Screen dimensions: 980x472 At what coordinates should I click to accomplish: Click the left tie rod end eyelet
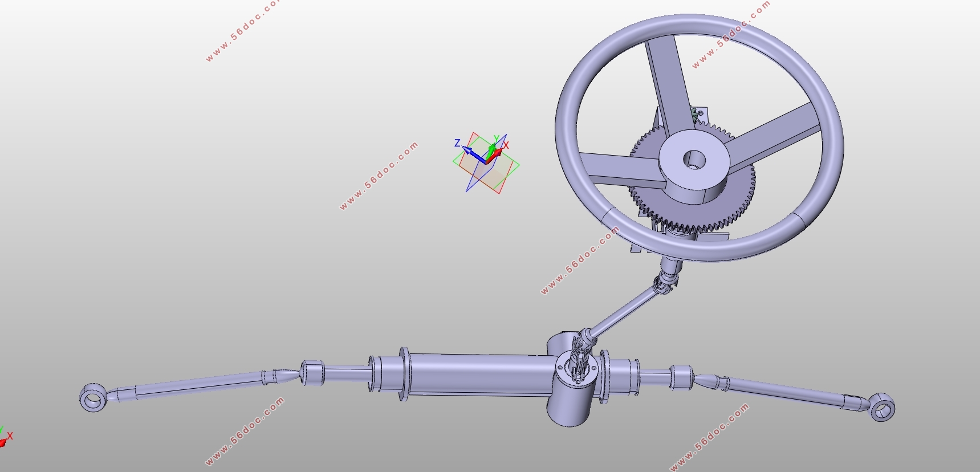tap(93, 397)
